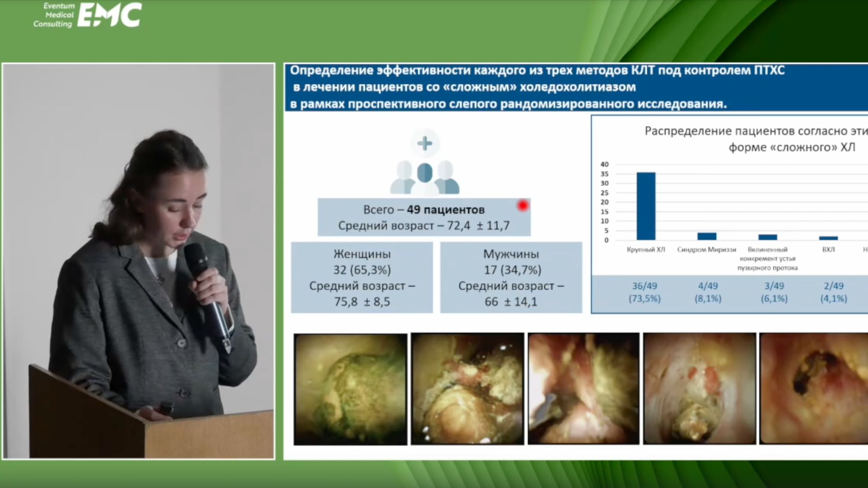Select the women's age value '75,8 ± 8,5'

(362, 302)
